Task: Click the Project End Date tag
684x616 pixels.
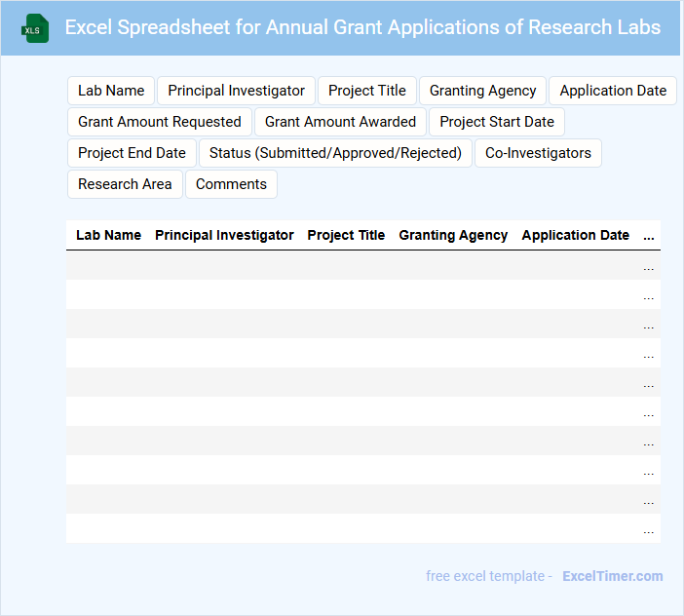Action: point(132,153)
